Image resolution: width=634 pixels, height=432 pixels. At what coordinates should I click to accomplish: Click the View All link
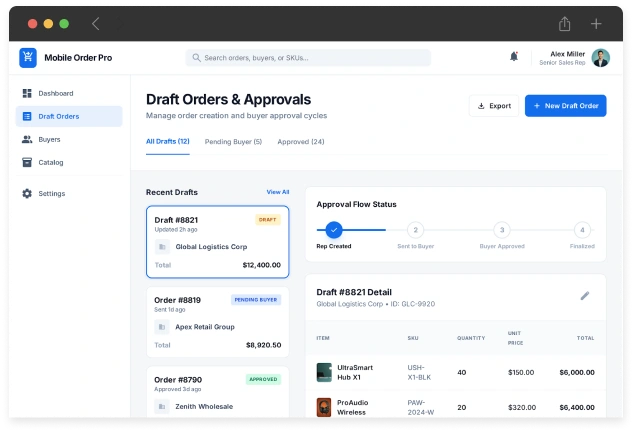pos(278,192)
